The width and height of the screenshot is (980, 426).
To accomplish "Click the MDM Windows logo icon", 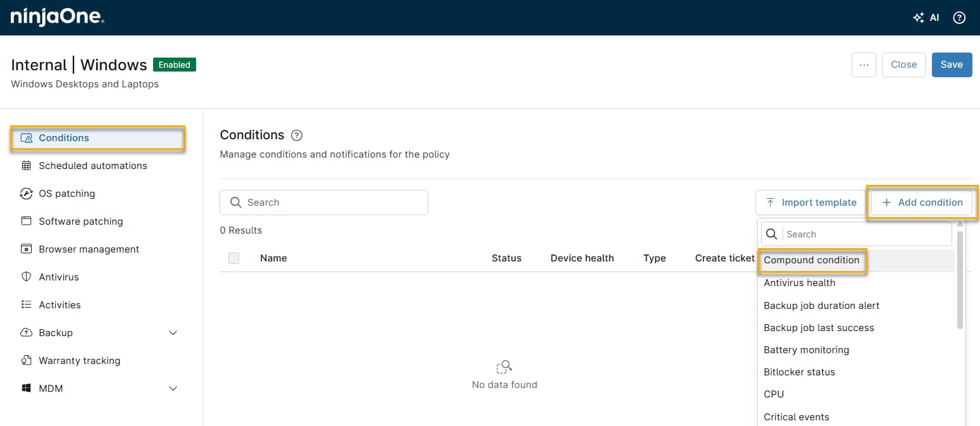I will coord(27,389).
